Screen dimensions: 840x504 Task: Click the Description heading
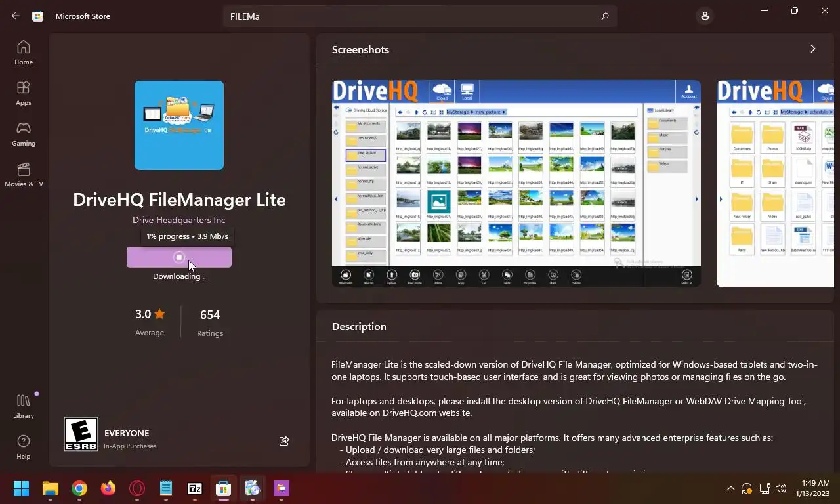click(x=359, y=326)
